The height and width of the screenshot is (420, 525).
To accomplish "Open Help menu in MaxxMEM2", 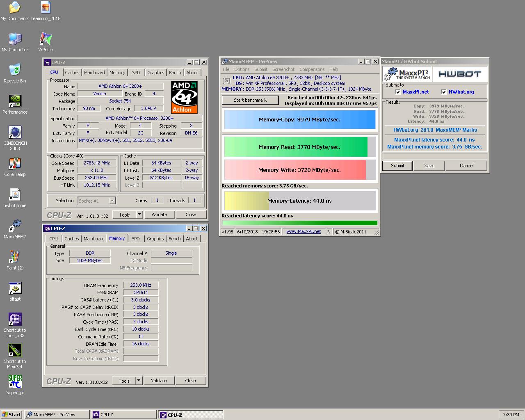I will (334, 69).
